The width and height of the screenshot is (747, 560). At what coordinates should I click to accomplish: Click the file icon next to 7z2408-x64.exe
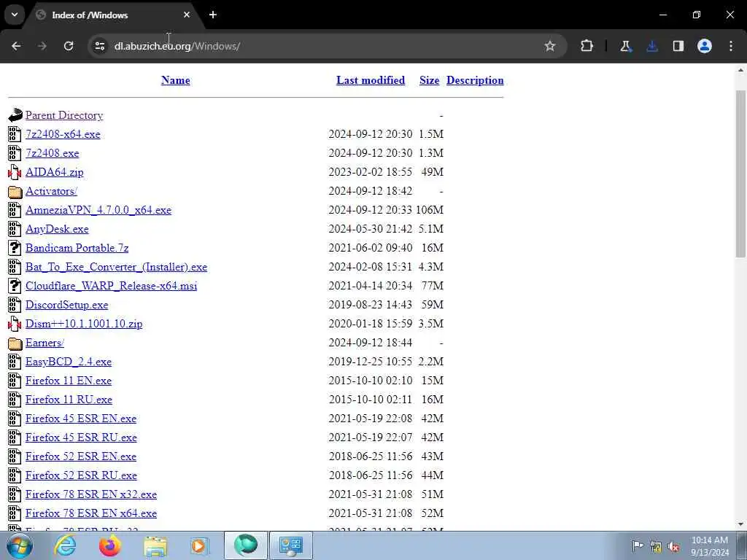click(15, 134)
